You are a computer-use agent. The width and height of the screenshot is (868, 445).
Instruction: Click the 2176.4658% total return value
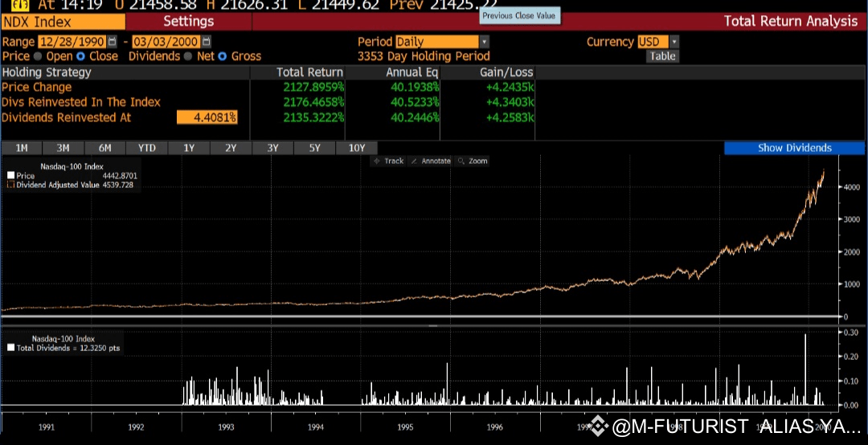313,102
